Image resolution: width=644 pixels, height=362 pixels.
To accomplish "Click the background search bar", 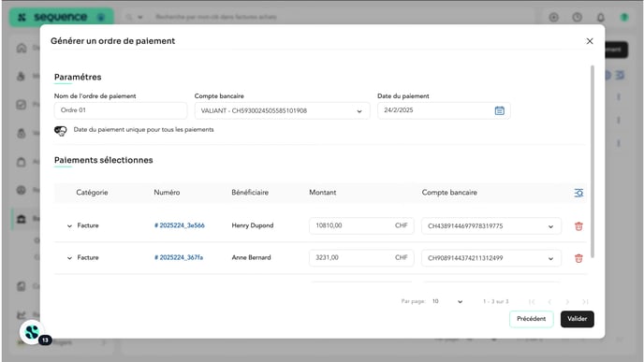I will [x=329, y=17].
